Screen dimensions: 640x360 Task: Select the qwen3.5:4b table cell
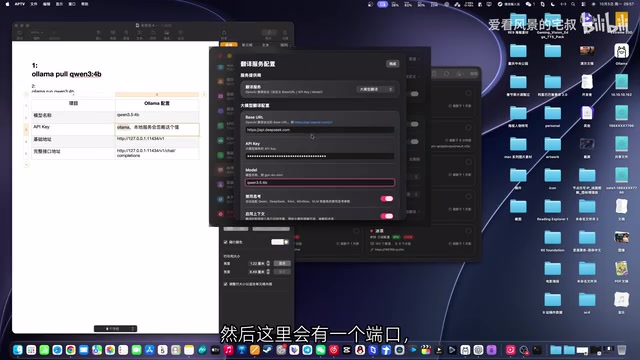(x=157, y=116)
